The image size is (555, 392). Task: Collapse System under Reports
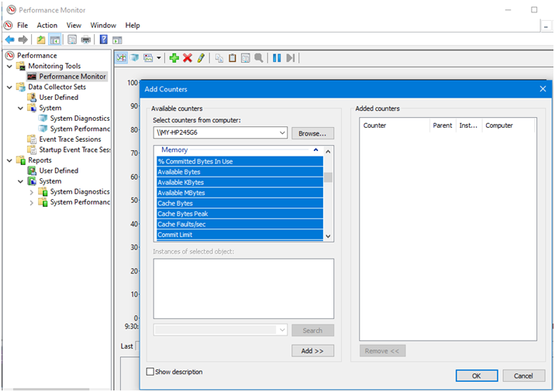(20, 181)
